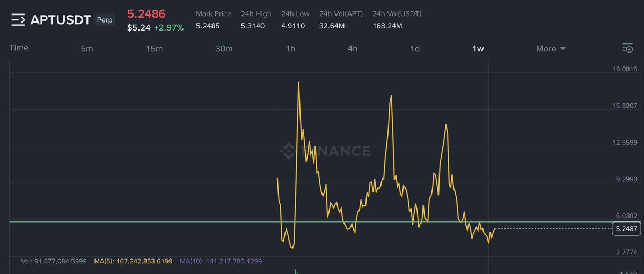Choose the 1h chart interval
Viewport: 644px width, 274px height.
tap(290, 49)
